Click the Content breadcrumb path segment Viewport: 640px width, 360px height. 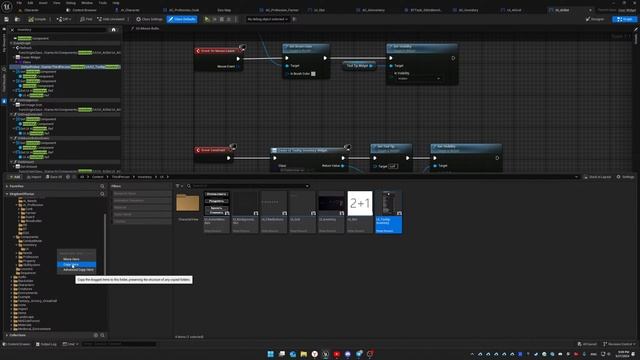98,177
